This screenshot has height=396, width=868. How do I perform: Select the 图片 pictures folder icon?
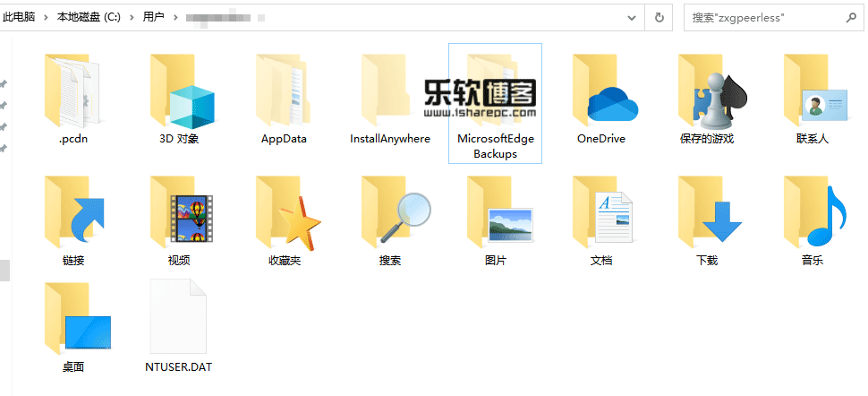(498, 213)
